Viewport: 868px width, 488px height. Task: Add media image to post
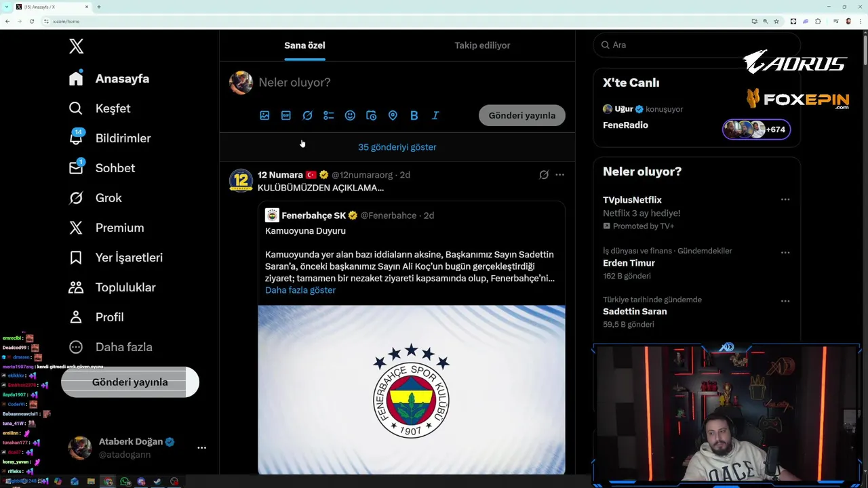pos(264,116)
